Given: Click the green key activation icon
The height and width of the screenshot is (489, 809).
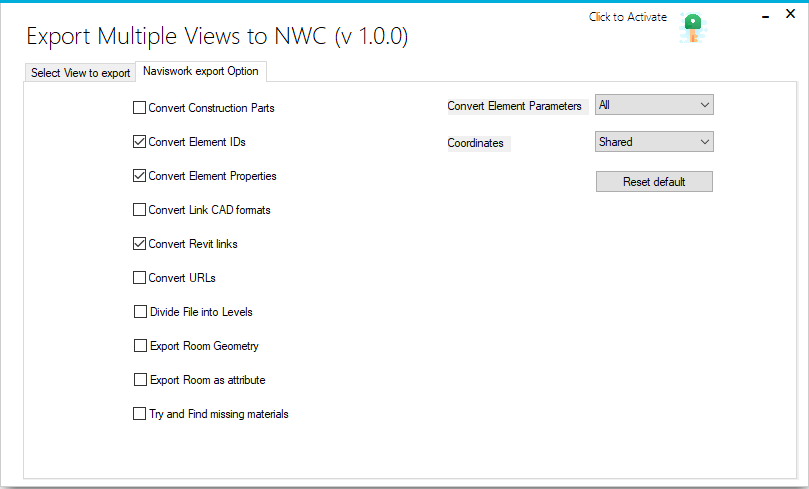Looking at the screenshot, I should pyautogui.click(x=691, y=26).
